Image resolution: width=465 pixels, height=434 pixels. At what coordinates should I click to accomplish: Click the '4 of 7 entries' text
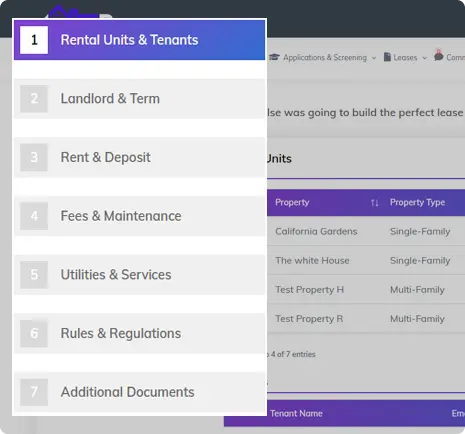[x=293, y=354]
